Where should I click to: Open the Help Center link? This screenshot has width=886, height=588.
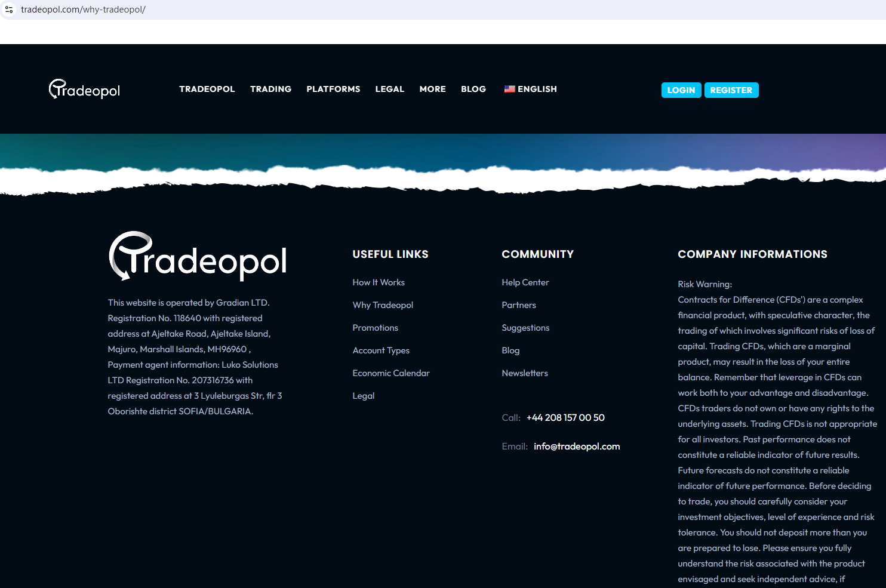click(525, 282)
